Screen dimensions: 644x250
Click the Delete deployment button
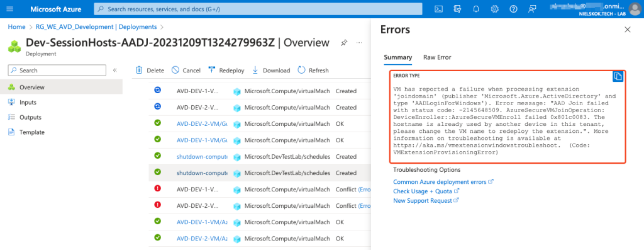(x=150, y=71)
